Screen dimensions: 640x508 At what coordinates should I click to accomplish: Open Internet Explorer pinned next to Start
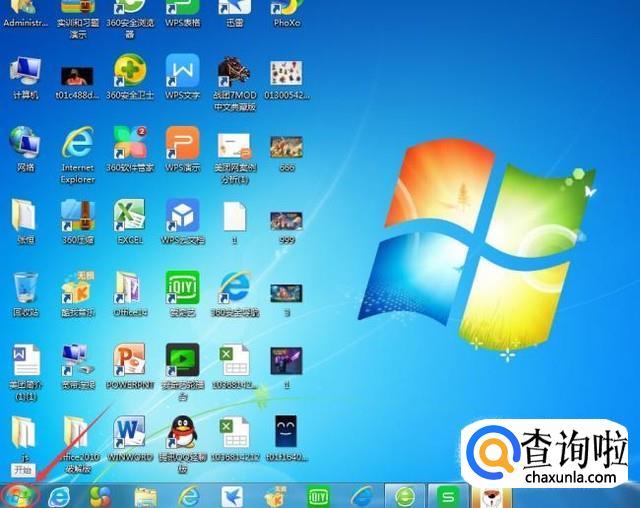(59, 497)
